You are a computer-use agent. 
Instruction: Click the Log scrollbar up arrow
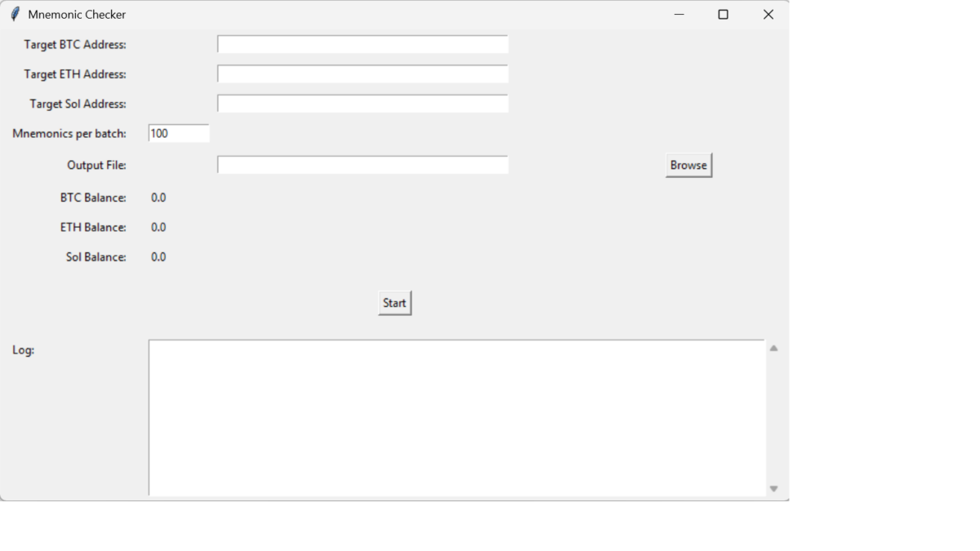[x=773, y=349]
